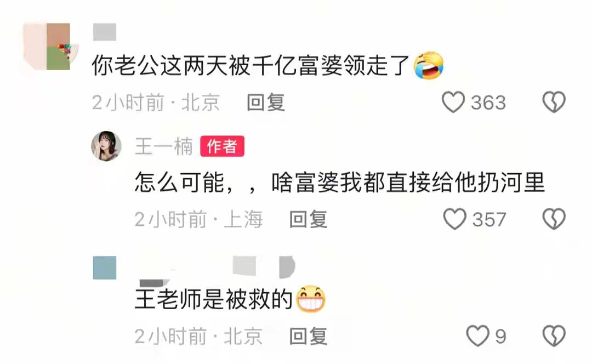This screenshot has width=592, height=364.
Task: Open first commenter's avatar picture
Action: tap(50, 47)
